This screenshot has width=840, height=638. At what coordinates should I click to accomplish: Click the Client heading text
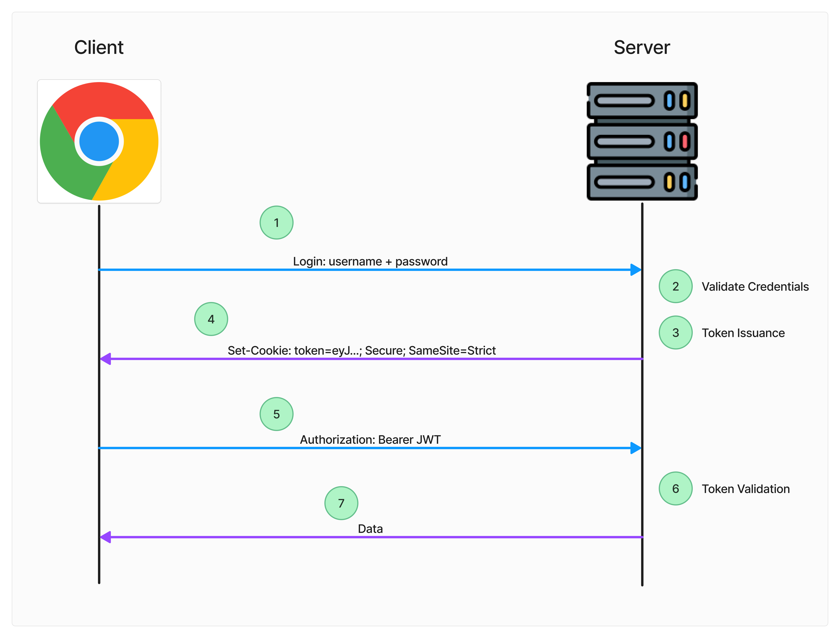99,47
